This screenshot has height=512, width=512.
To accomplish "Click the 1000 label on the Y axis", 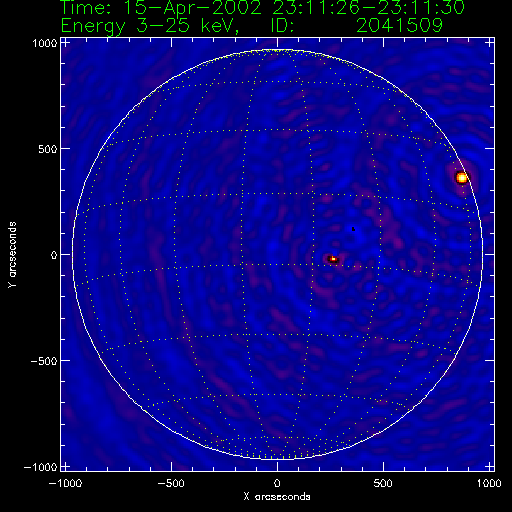I will click(x=45, y=43).
